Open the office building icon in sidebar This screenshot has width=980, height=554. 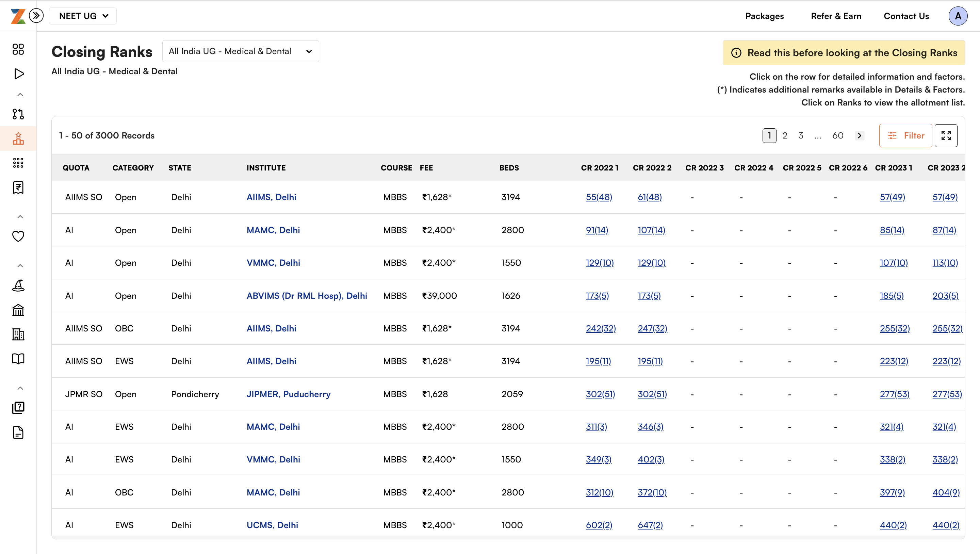18,335
